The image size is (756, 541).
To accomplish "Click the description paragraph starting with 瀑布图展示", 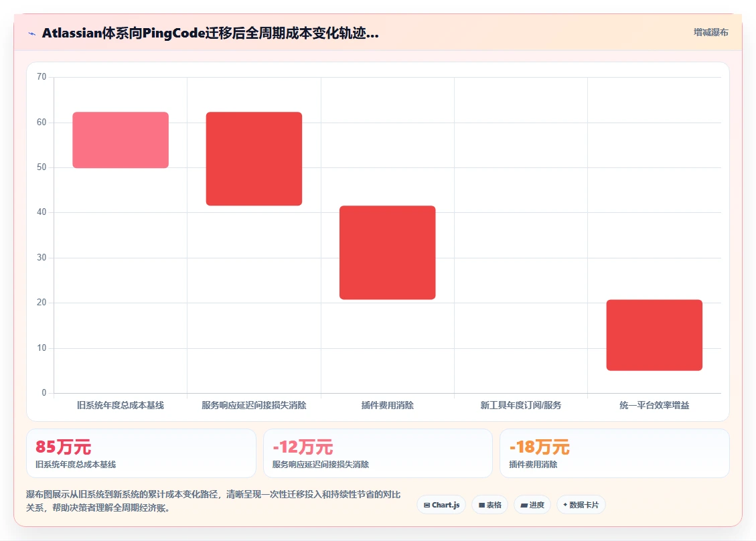I will [x=213, y=501].
